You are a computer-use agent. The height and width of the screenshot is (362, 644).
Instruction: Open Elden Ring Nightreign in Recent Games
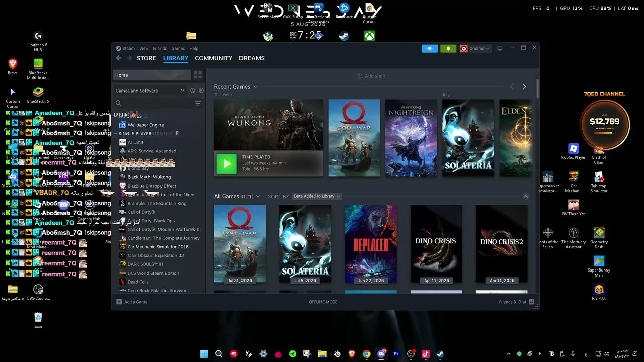click(x=411, y=138)
